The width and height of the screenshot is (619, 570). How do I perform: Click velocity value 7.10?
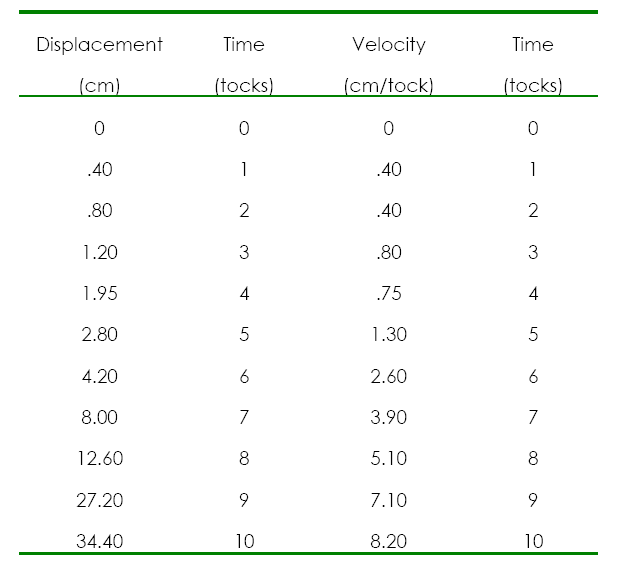click(389, 500)
